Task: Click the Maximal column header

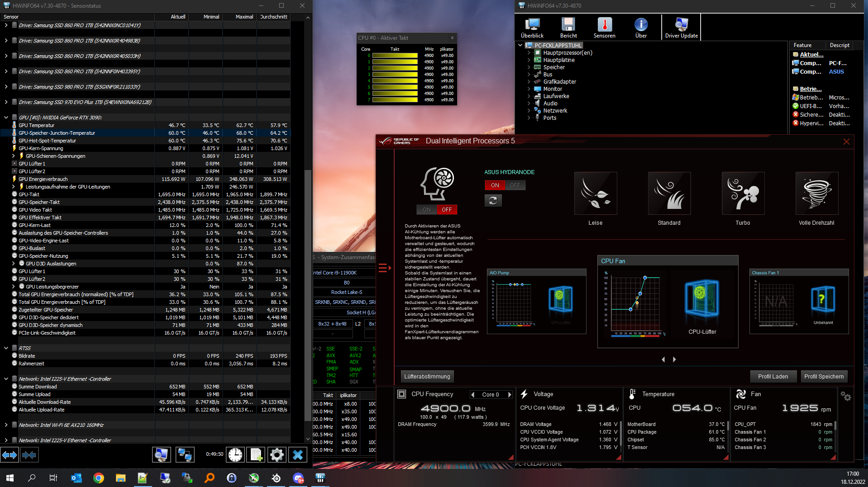Action: point(240,17)
